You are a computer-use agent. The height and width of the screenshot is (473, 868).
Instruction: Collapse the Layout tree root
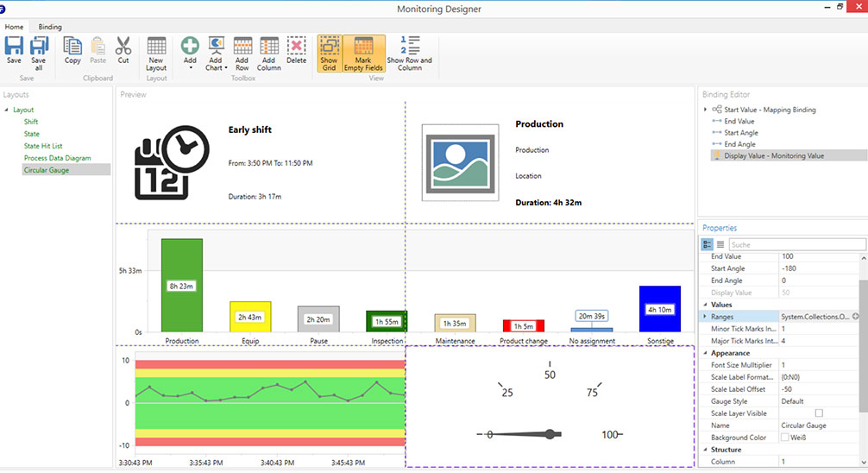click(7, 110)
